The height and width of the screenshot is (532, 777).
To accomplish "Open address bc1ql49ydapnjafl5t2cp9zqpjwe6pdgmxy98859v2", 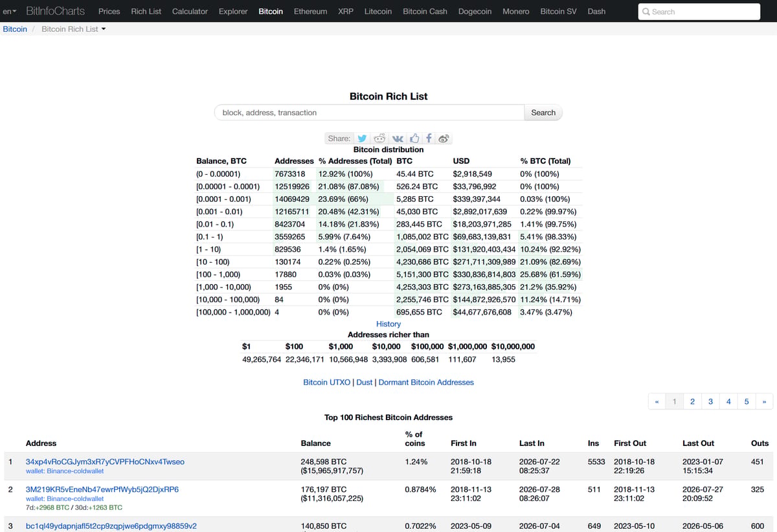I will (x=111, y=526).
